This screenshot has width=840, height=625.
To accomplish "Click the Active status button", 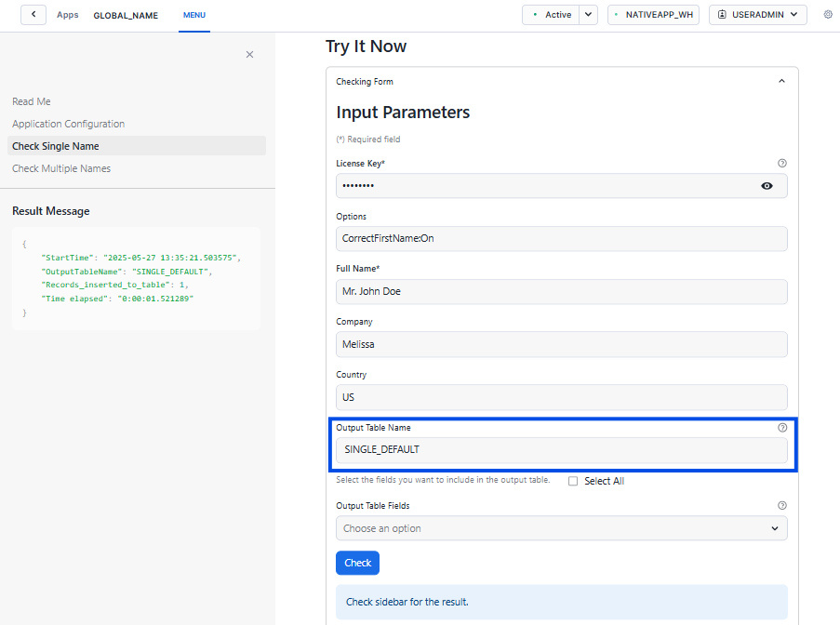I will coord(552,15).
